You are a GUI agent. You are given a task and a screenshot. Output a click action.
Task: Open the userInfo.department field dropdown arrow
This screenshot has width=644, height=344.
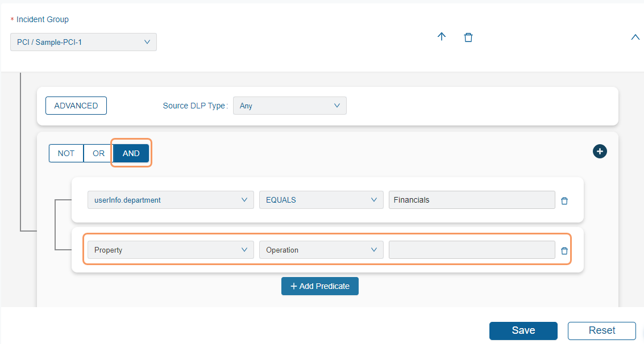(244, 200)
